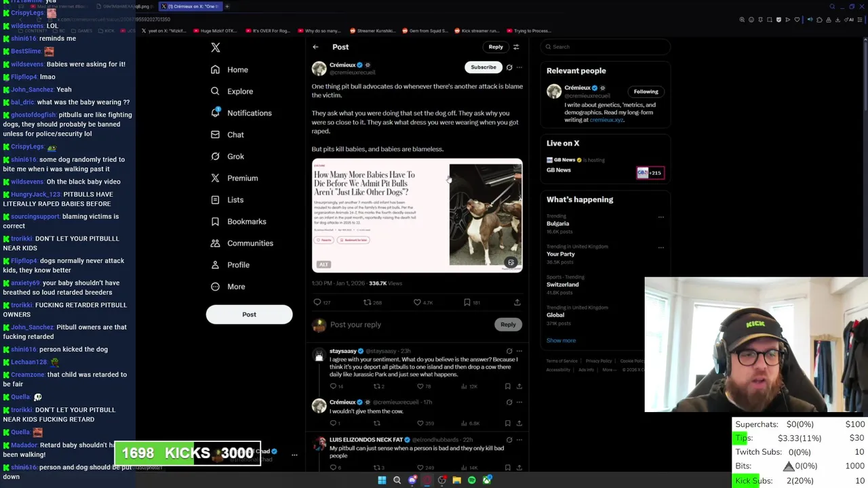Open Home in X sidebar
The image size is (868, 488).
point(229,70)
